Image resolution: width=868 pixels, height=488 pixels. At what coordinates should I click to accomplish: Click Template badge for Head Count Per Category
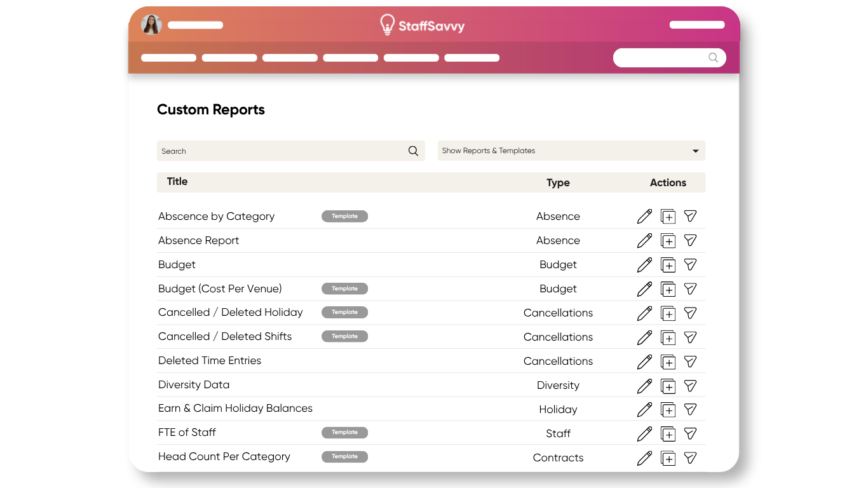(344, 456)
